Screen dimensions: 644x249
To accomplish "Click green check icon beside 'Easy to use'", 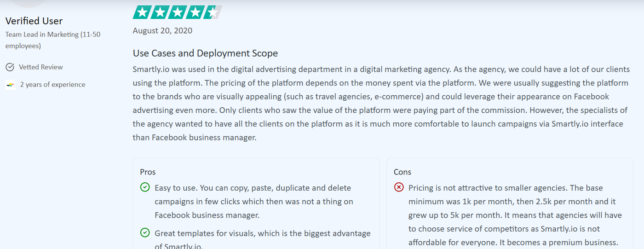I will coord(145,187).
